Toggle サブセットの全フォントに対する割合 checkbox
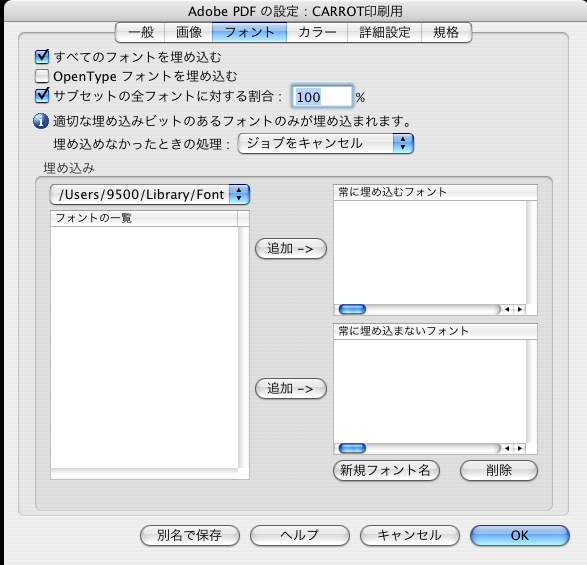Screen dimensions: 587x565 point(42,95)
